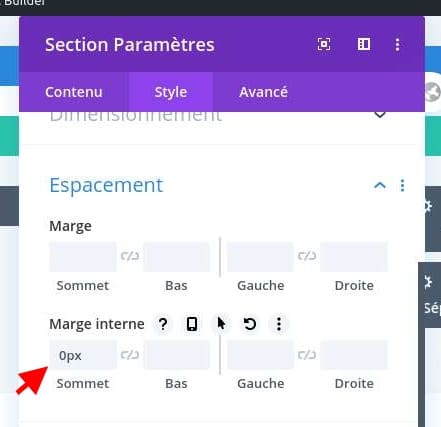Toggle link between Marge interne Gauche and Droite
The height and width of the screenshot is (427, 441).
(307, 355)
